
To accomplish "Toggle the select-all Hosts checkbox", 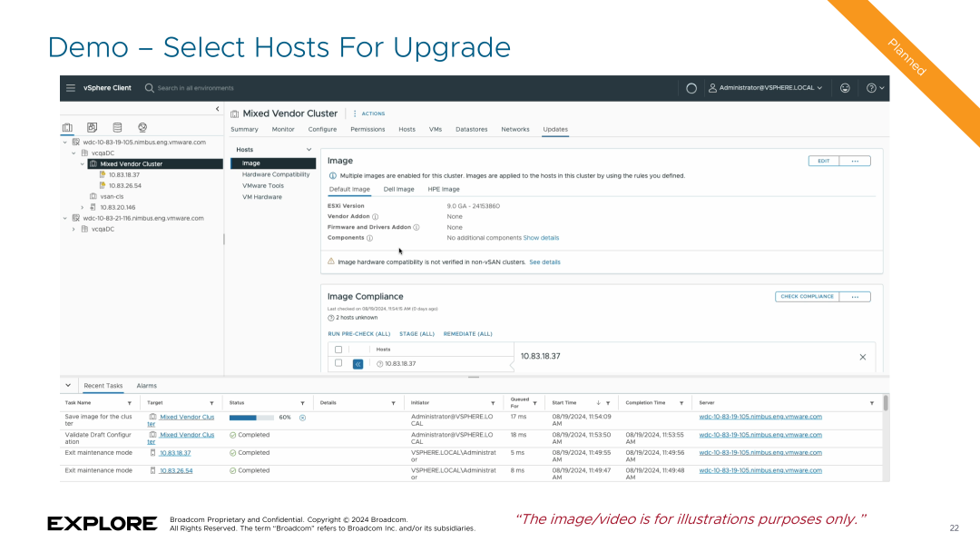I will point(338,350).
